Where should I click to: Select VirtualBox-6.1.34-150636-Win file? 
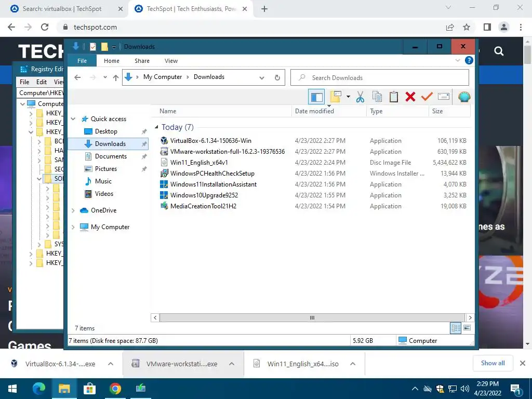211,140
